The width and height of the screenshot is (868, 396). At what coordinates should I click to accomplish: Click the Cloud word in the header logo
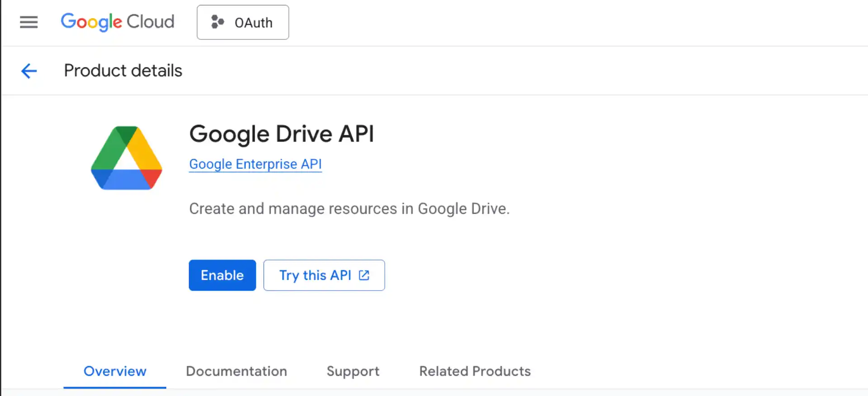click(150, 22)
